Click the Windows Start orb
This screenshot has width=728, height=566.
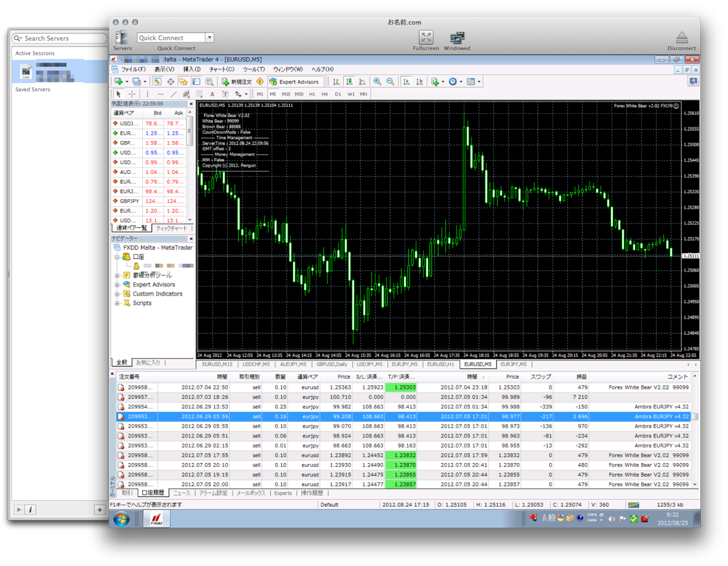point(122,518)
